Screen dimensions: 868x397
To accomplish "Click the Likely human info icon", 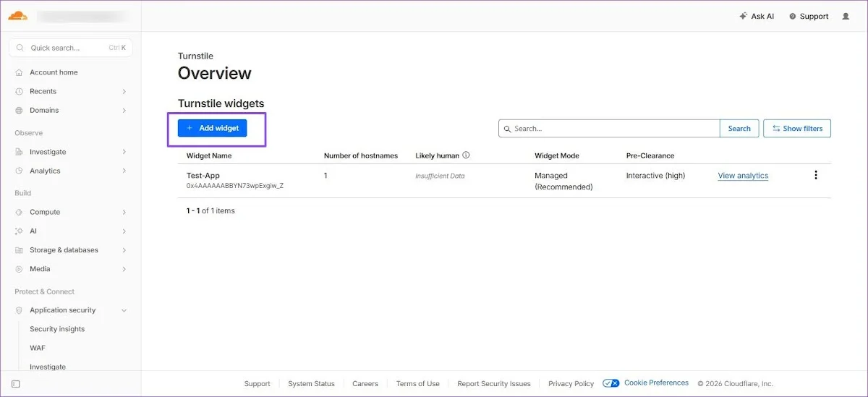I will tap(466, 155).
